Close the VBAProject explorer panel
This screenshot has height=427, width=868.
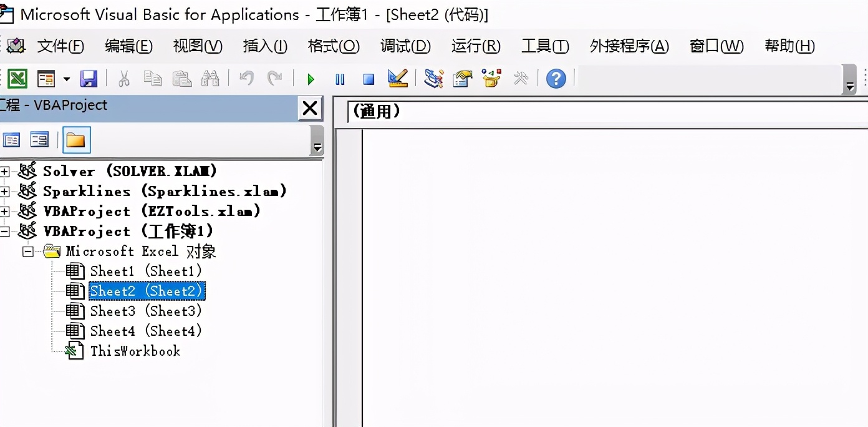point(310,108)
